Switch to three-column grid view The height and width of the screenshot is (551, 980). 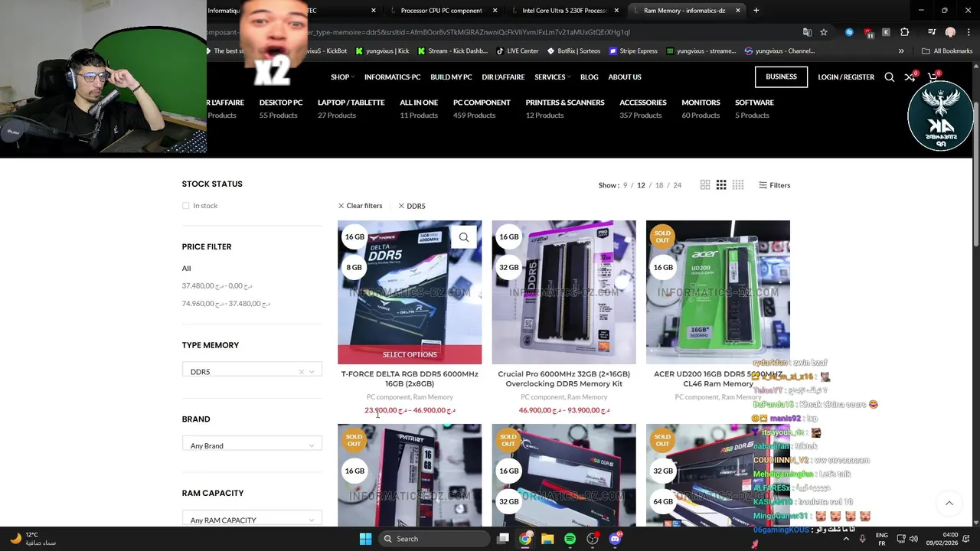(x=721, y=185)
